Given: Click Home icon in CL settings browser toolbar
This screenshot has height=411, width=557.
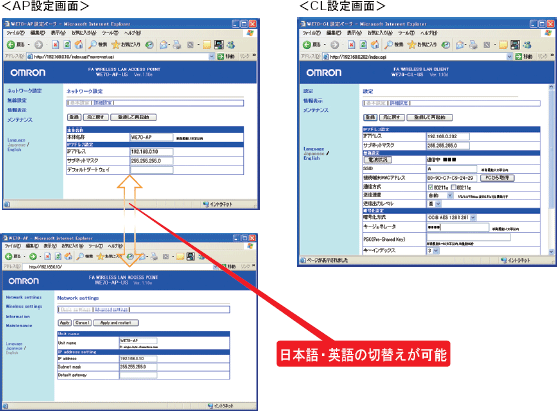Looking at the screenshot, I should click(x=375, y=44).
